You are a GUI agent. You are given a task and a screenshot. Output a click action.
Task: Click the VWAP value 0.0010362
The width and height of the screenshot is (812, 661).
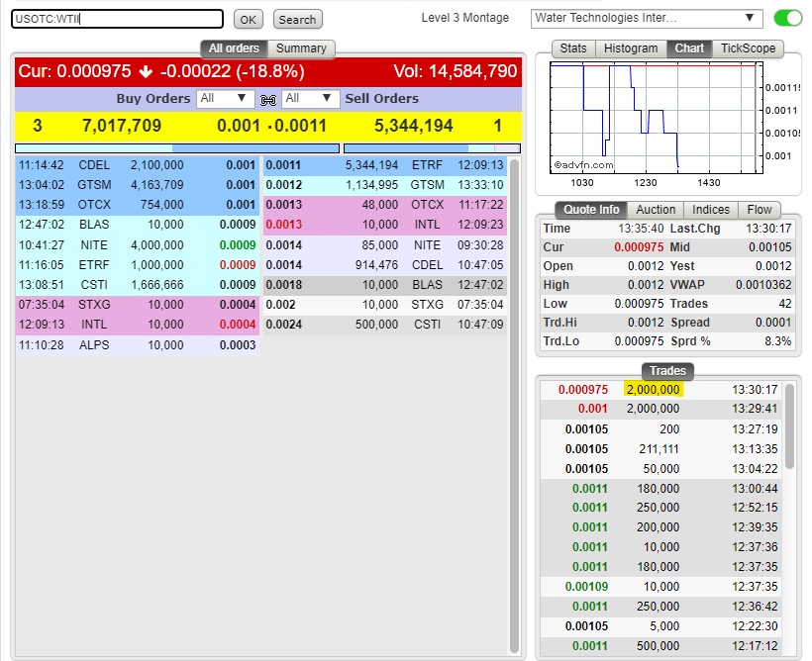763,285
